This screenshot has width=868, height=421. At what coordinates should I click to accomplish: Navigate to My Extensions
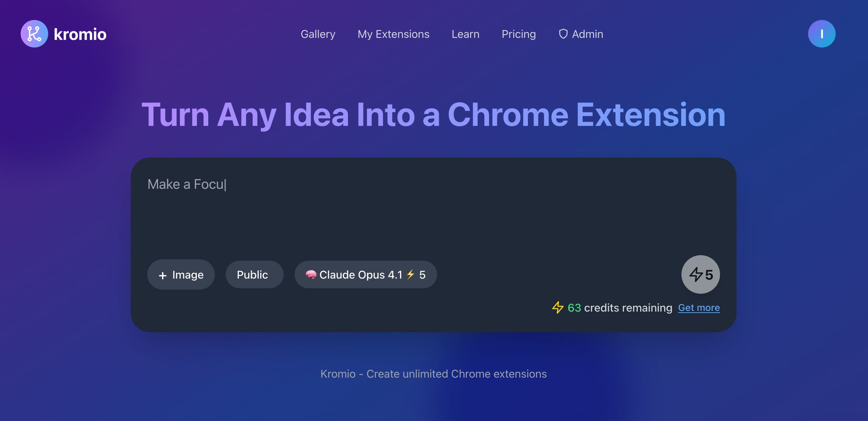coord(393,34)
